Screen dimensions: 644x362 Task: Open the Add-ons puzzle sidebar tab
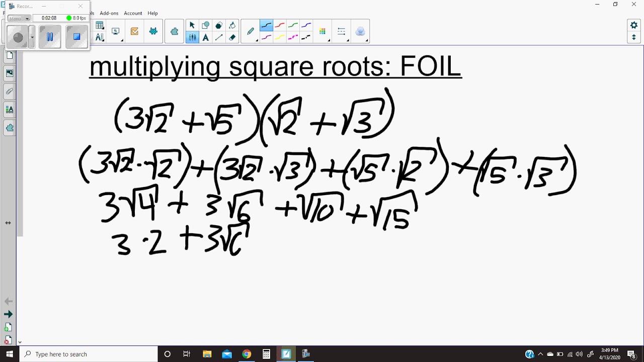click(10, 128)
